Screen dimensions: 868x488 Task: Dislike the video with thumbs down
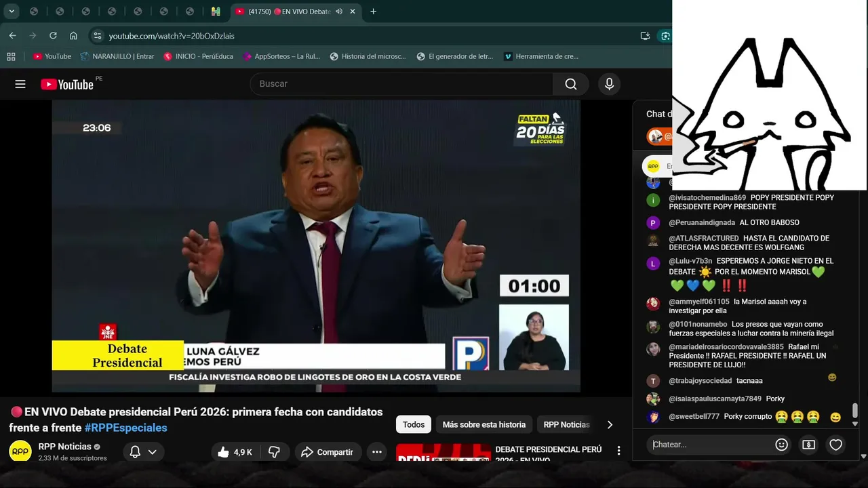(275, 452)
